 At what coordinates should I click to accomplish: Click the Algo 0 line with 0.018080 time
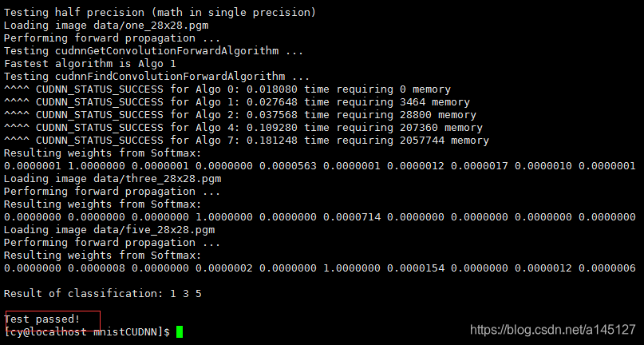coord(227,89)
